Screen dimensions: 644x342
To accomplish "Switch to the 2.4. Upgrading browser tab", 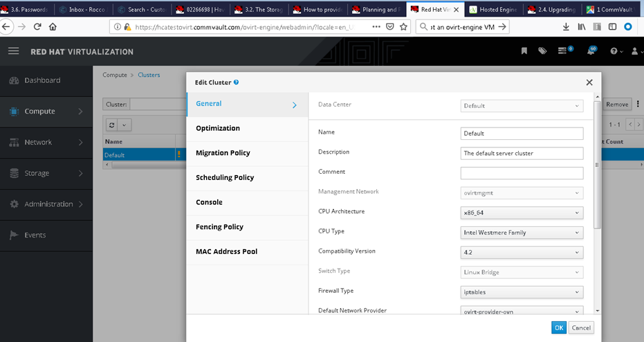I will (x=553, y=9).
